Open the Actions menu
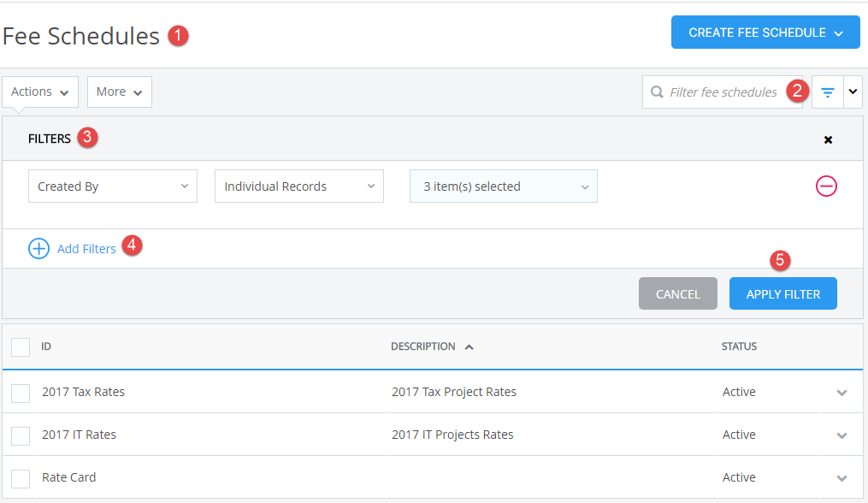Viewport: 868px width, 503px height. (x=39, y=92)
